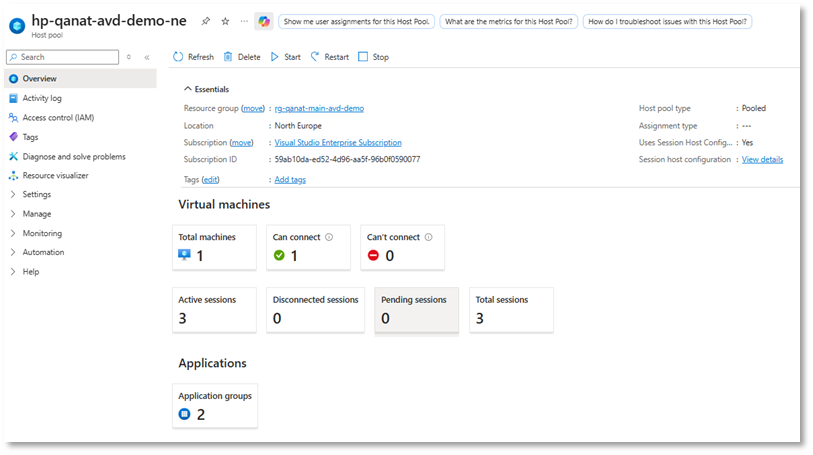
Task: Expand the Automation menu section
Action: tap(13, 252)
